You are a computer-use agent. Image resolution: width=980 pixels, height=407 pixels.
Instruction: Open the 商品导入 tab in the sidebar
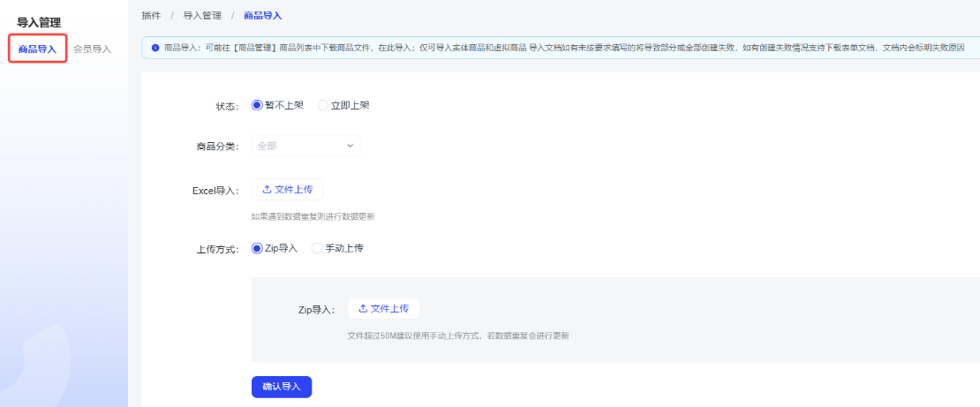point(37,49)
